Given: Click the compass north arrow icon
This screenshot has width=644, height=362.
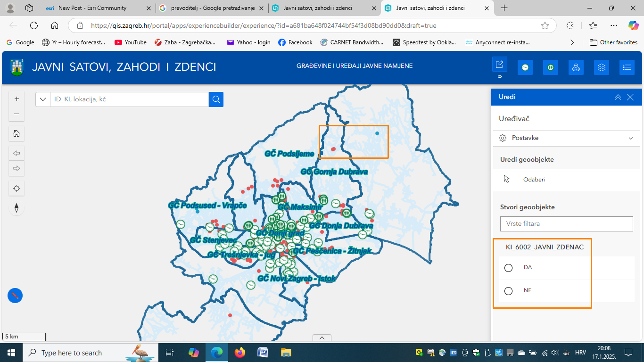Looking at the screenshot, I should tap(17, 207).
